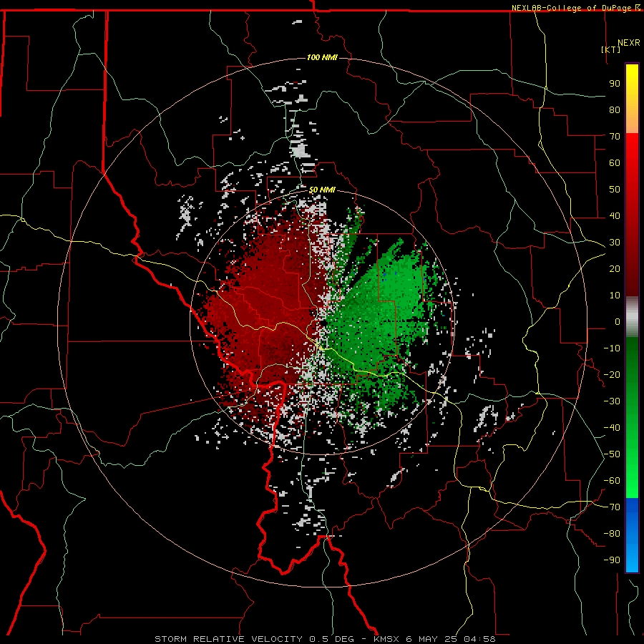The width and height of the screenshot is (644, 644).
Task: Pick the orange segment of the velocity color bar
Action: click(x=632, y=121)
